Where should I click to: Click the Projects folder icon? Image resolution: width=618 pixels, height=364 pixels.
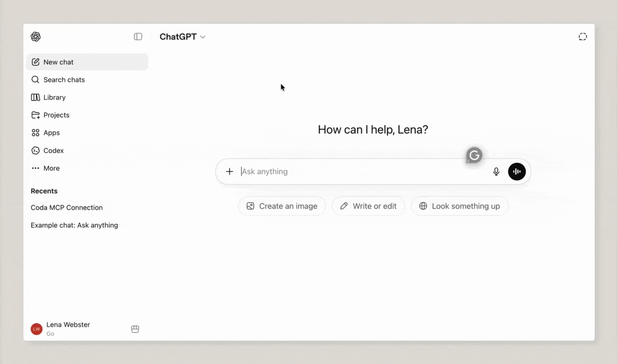coord(35,115)
